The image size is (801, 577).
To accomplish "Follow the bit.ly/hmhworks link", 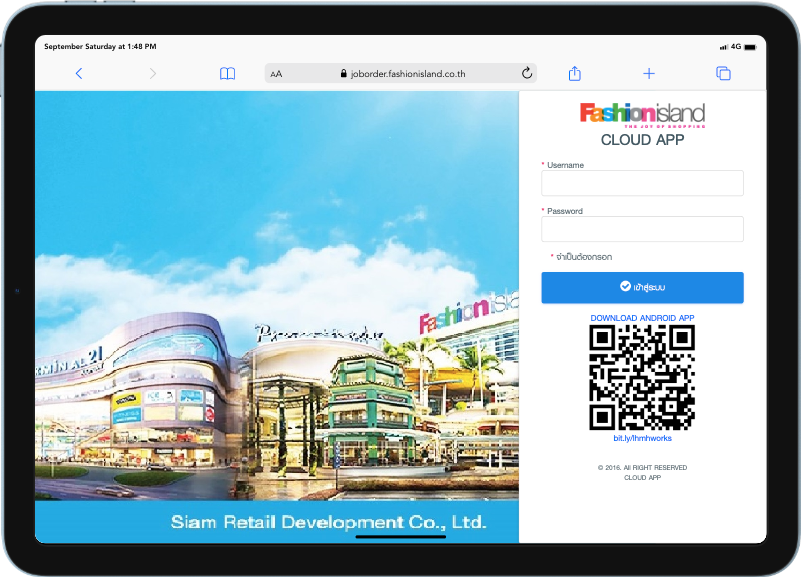I will (642, 437).
